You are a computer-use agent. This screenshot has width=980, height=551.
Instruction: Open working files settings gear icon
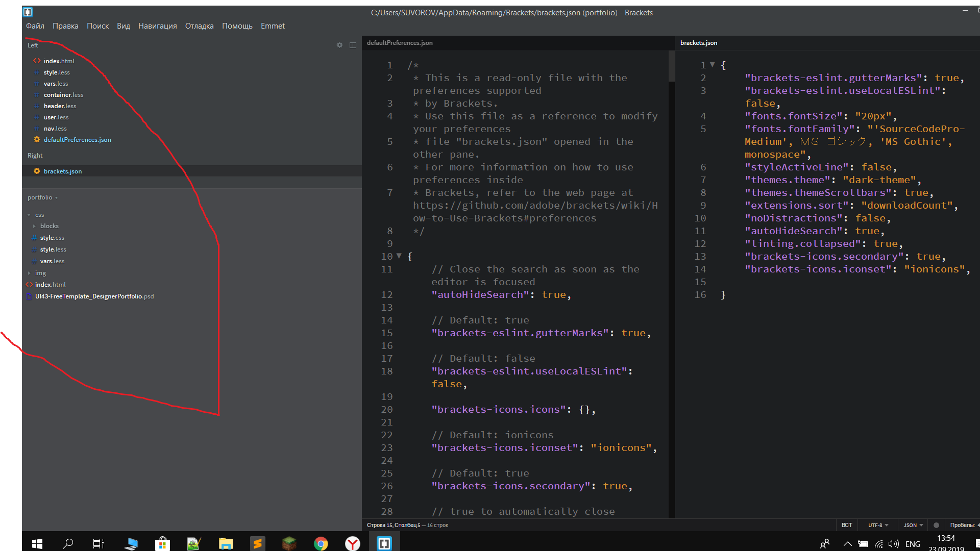pyautogui.click(x=339, y=45)
